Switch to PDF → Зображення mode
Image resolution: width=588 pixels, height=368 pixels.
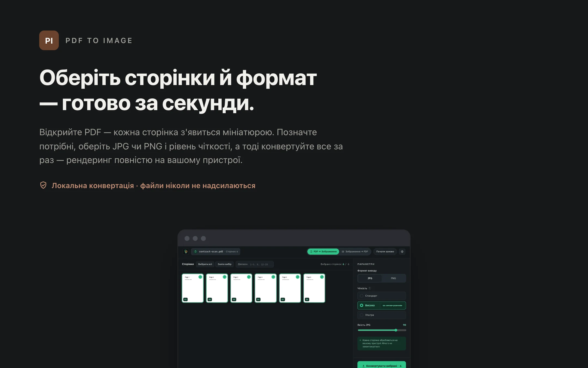tap(323, 252)
